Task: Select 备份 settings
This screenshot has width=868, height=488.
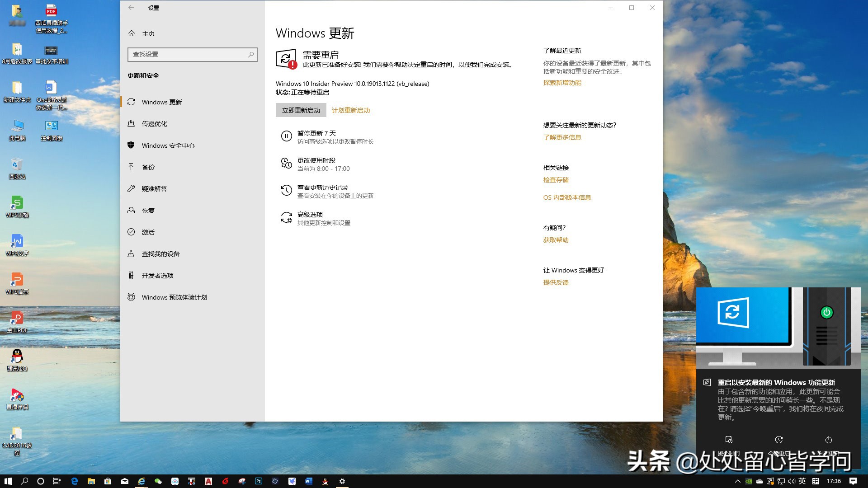Action: (x=148, y=167)
